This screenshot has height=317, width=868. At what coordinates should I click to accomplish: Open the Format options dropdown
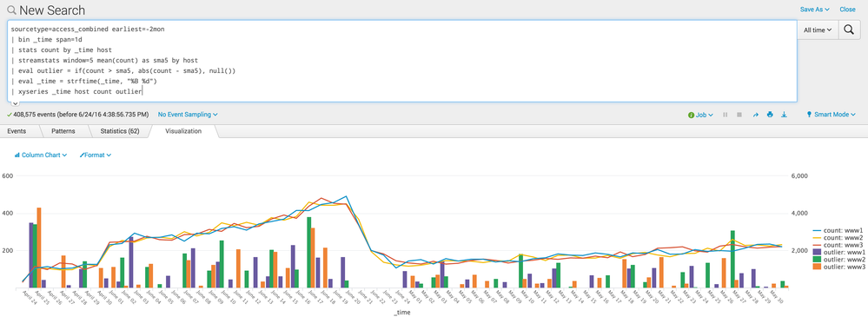pyautogui.click(x=96, y=155)
